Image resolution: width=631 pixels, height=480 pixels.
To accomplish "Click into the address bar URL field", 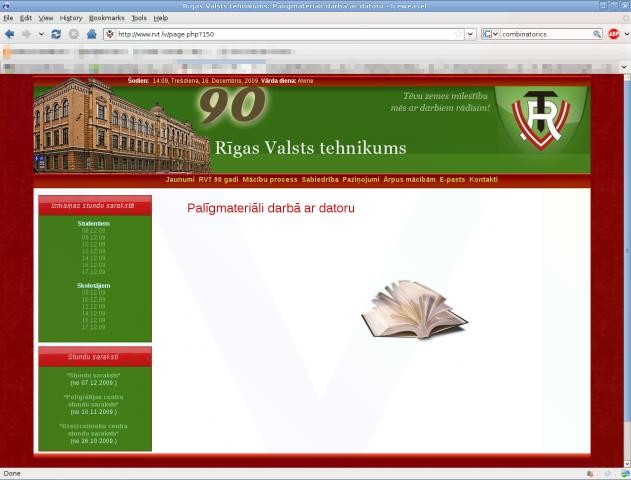I will tap(280, 33).
